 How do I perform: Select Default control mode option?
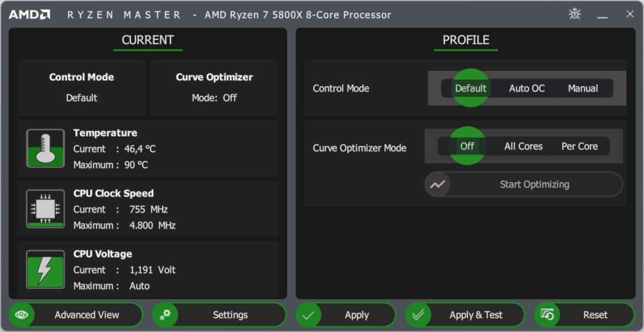tap(471, 88)
